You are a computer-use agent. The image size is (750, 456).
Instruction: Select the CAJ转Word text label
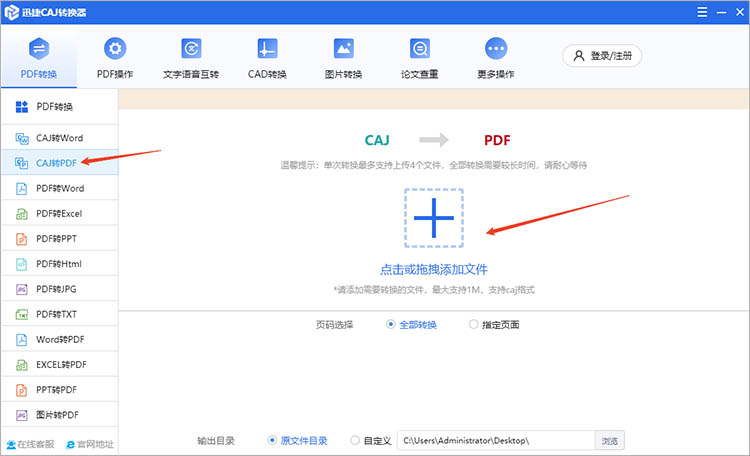(59, 138)
